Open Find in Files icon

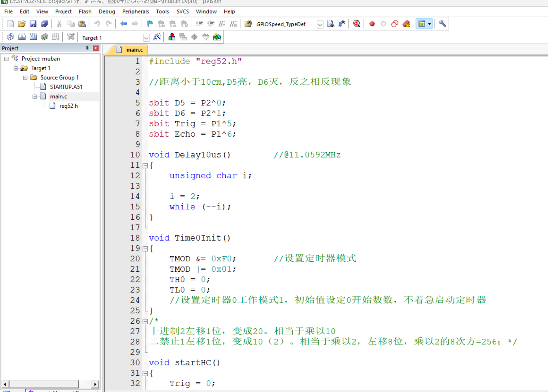click(248, 24)
